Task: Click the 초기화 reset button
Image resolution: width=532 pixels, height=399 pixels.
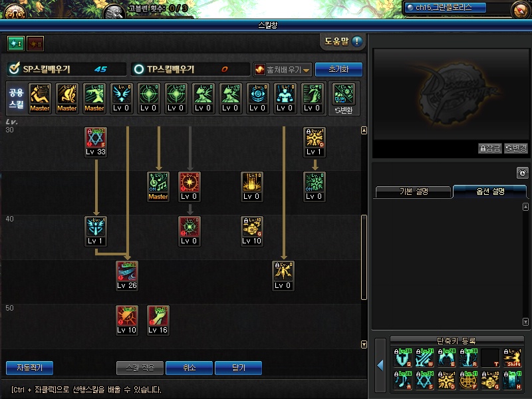Action: tap(338, 69)
